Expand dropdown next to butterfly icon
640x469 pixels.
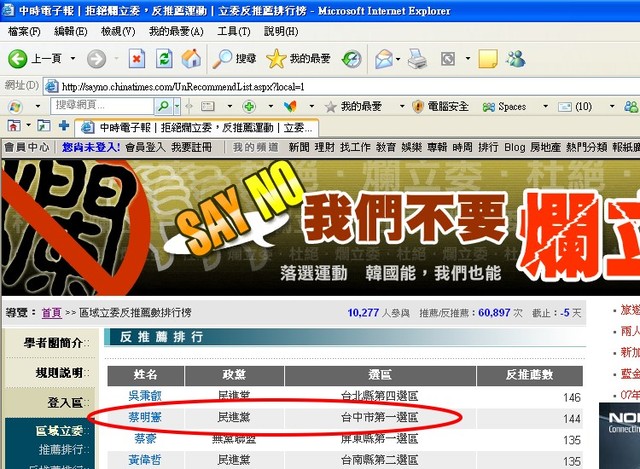pyautogui.click(x=312, y=106)
